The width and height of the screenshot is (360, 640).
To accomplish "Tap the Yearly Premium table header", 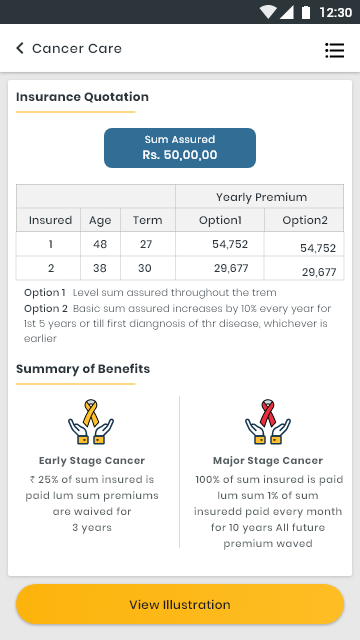I will tap(261, 197).
